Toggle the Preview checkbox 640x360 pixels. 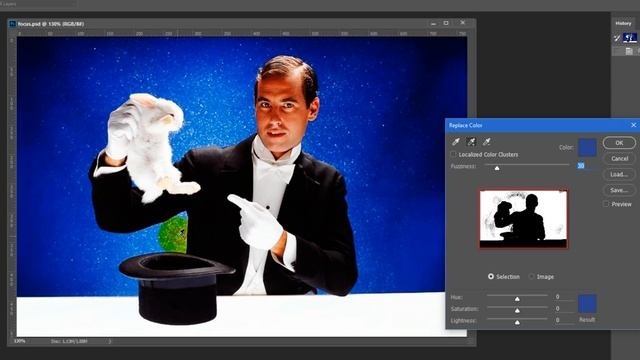(606, 204)
